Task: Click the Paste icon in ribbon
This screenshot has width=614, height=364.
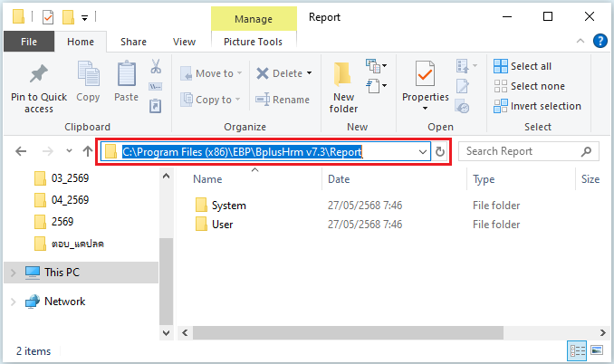Action: click(x=127, y=76)
